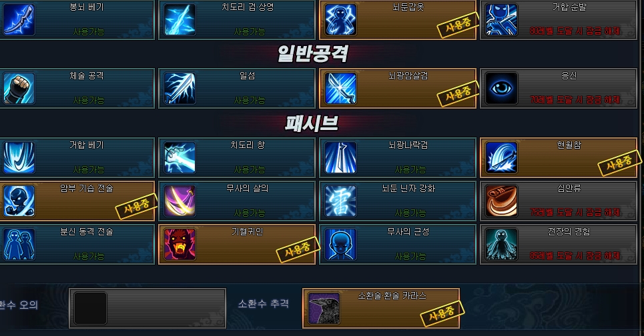
Task: Equip the 거합 베기 skill card
Action: [x=77, y=157]
